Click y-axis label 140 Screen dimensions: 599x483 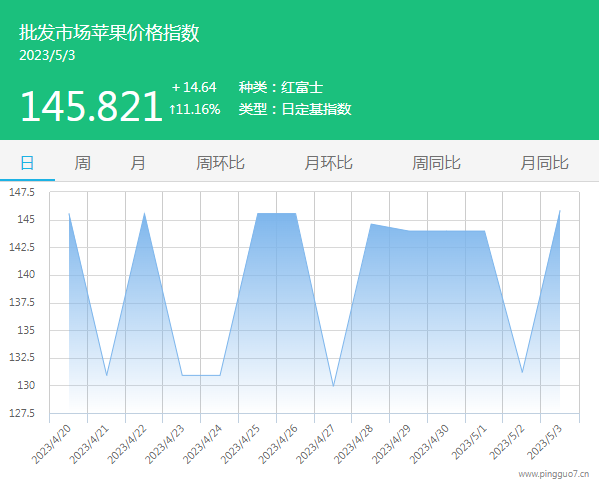(26, 274)
